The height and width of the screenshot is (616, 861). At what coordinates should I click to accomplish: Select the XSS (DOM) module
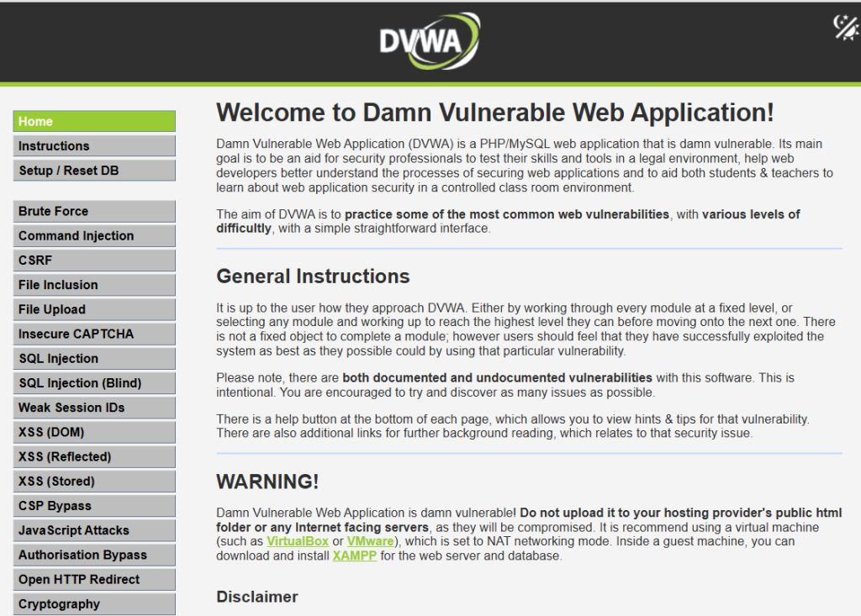[94, 432]
